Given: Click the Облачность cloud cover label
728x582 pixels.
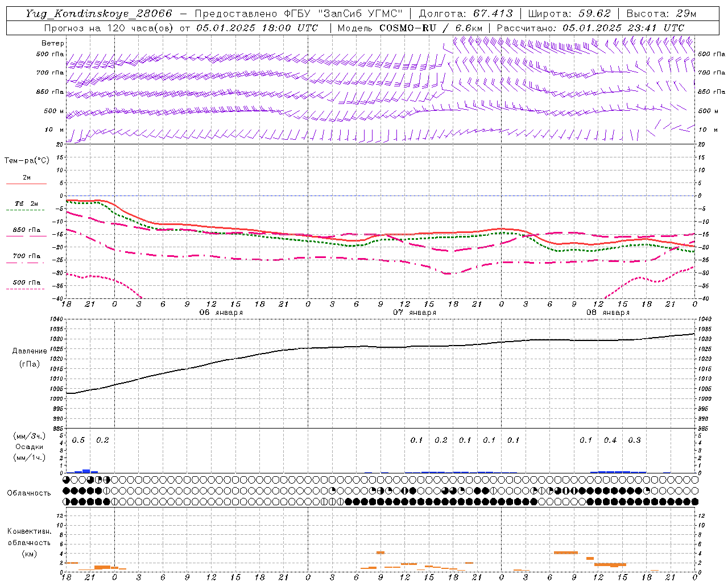Looking at the screenshot, I should 29,493.
